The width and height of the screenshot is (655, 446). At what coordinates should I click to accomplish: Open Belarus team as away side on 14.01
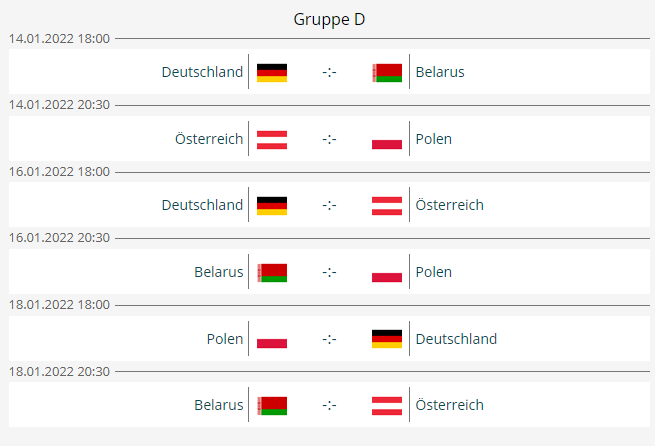(x=440, y=72)
